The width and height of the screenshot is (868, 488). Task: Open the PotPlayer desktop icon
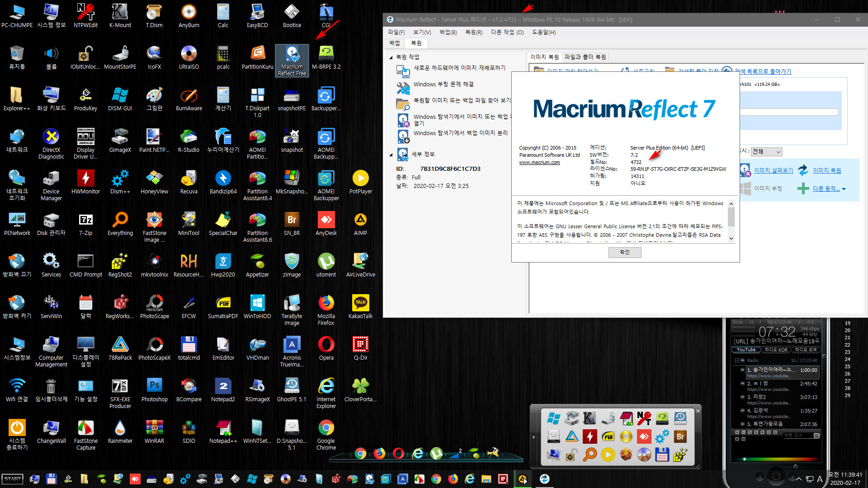click(360, 182)
